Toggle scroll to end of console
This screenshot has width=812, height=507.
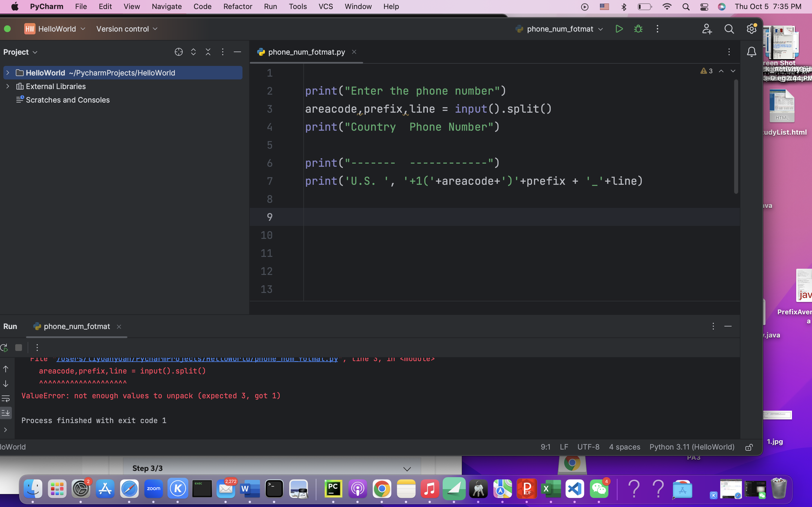point(6,413)
